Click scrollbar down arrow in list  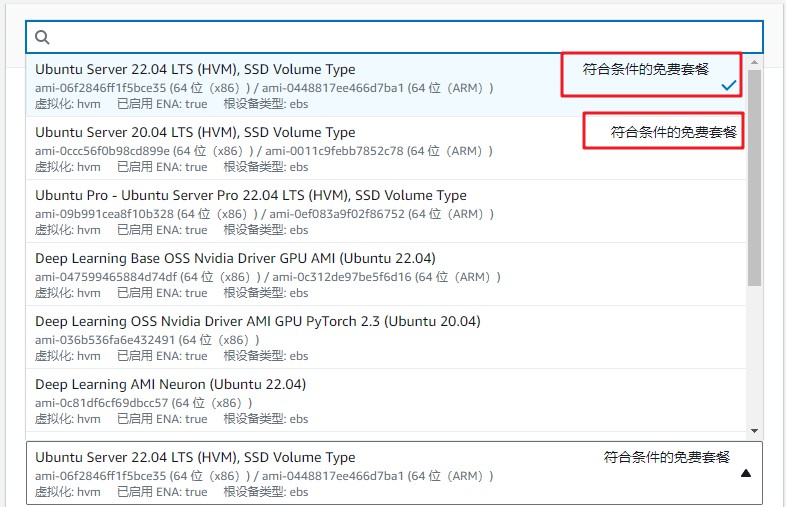point(754,431)
